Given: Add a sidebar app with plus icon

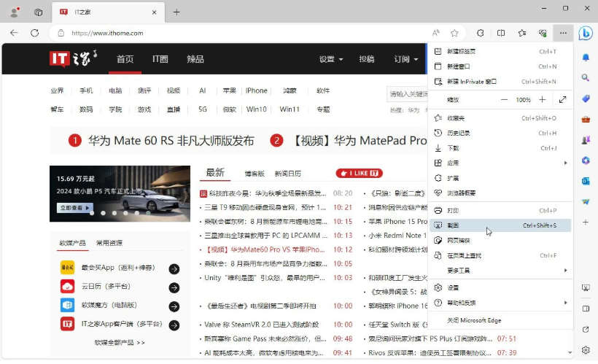Looking at the screenshot, I should (x=586, y=222).
